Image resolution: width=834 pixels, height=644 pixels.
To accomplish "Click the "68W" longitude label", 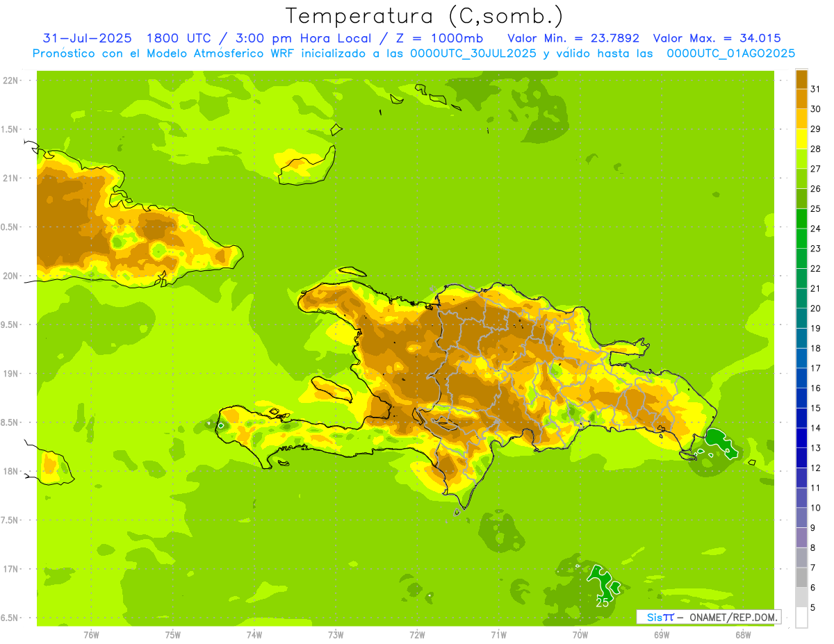I will [x=743, y=634].
